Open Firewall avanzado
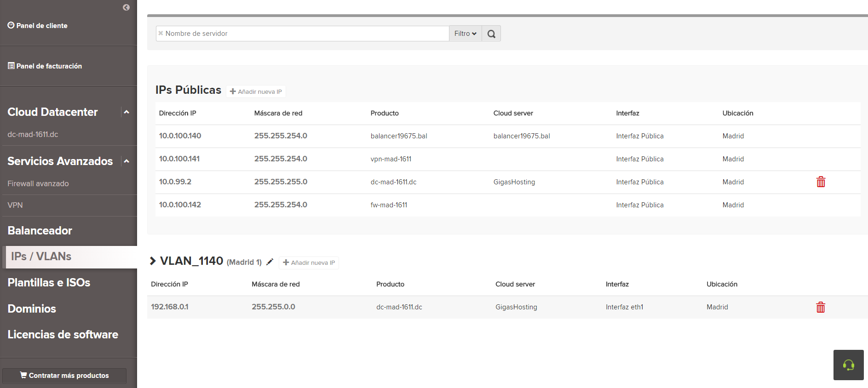Image resolution: width=868 pixels, height=388 pixels. pyautogui.click(x=38, y=183)
